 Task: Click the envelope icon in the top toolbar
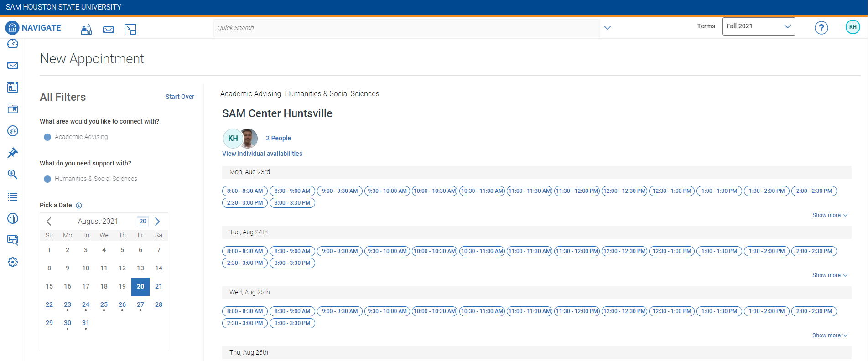pos(109,30)
